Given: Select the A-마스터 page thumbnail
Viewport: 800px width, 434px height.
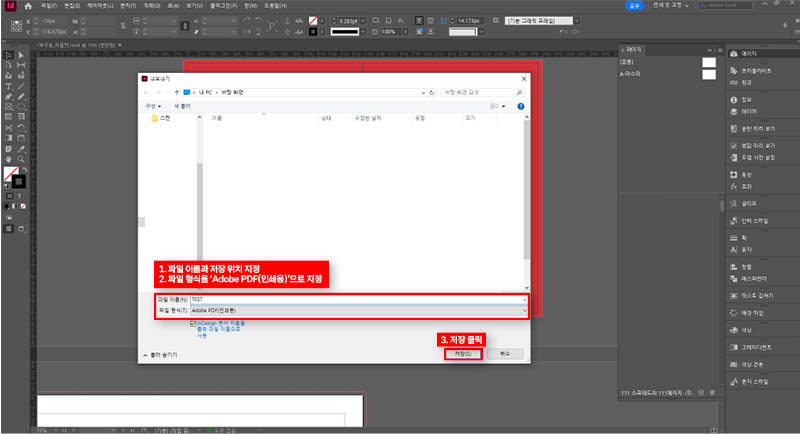Looking at the screenshot, I should coord(709,74).
